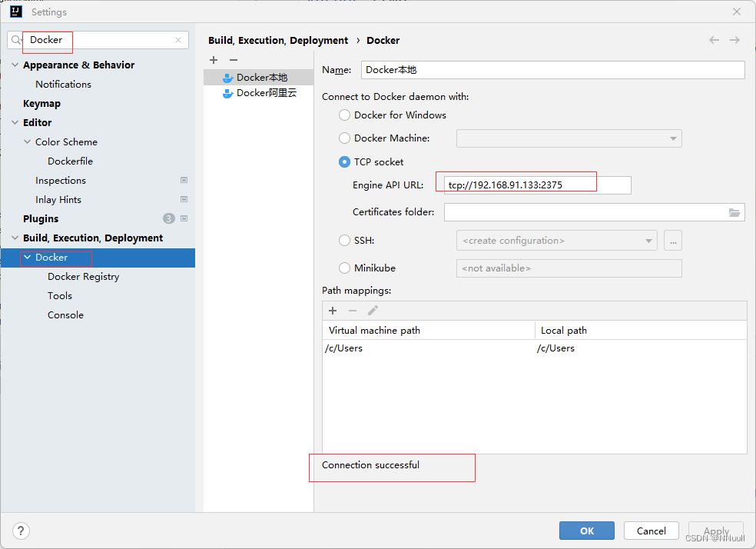Add a new Docker configuration
Screen dimensions: 756x549
[214, 60]
